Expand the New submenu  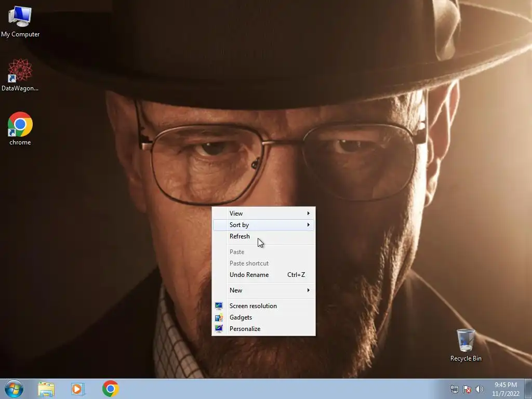click(x=263, y=290)
